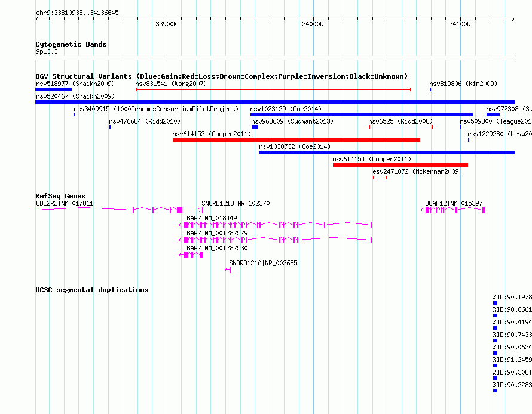This screenshot has width=532, height=414.
Task: Click the esv1229280 (Levy) marker
Action: pos(469,140)
